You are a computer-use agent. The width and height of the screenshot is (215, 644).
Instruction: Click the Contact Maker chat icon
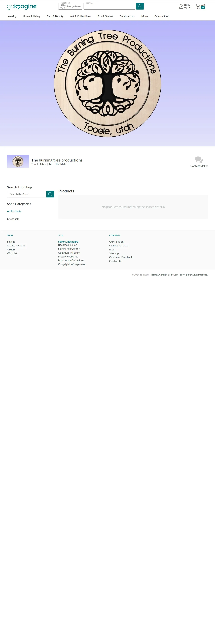pos(199,159)
